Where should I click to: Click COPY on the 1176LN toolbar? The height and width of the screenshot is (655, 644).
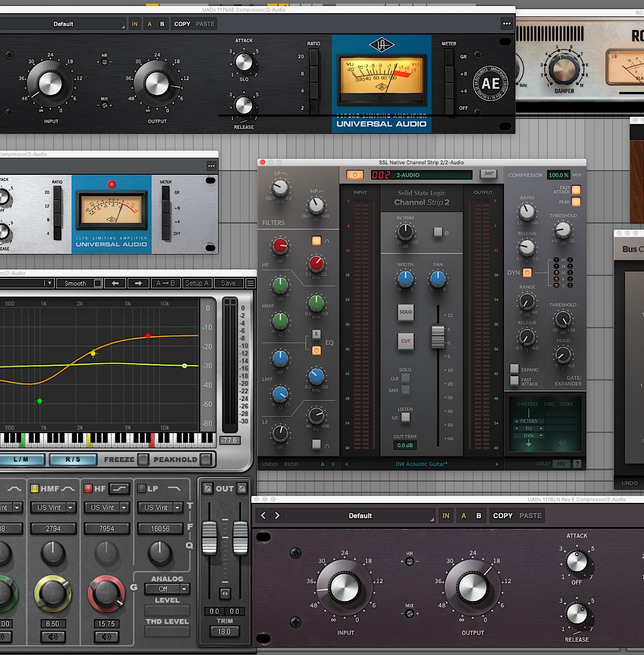[x=503, y=516]
